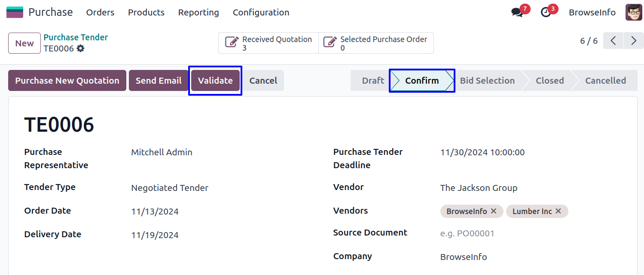Click the Purchase Tender breadcrumb link
This screenshot has width=644, height=275.
(76, 37)
